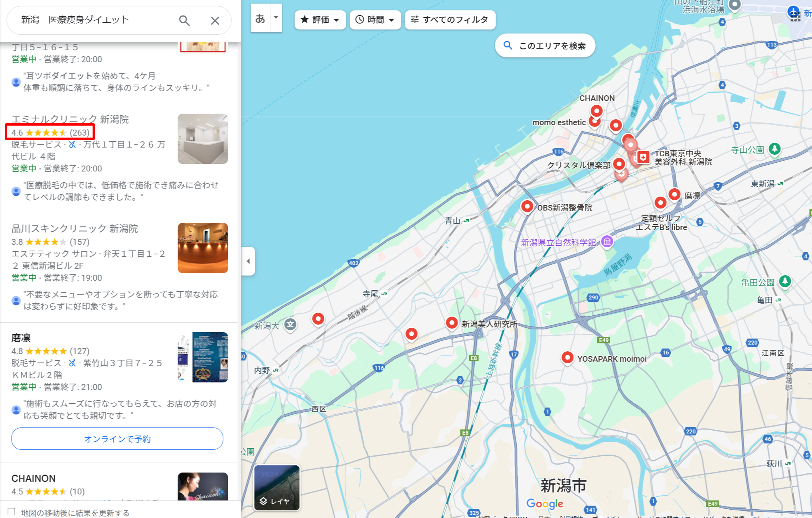Click 品川スキンクリニック photo thumbnail
812x518 pixels.
(203, 248)
